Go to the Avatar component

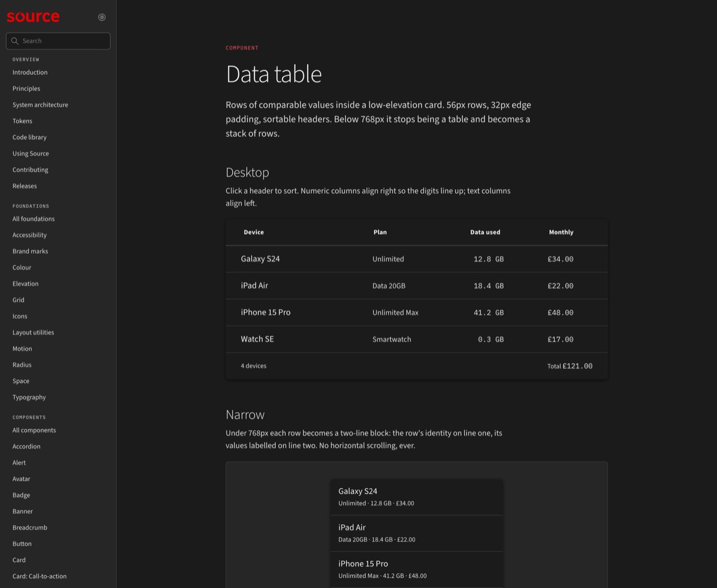[x=22, y=479]
